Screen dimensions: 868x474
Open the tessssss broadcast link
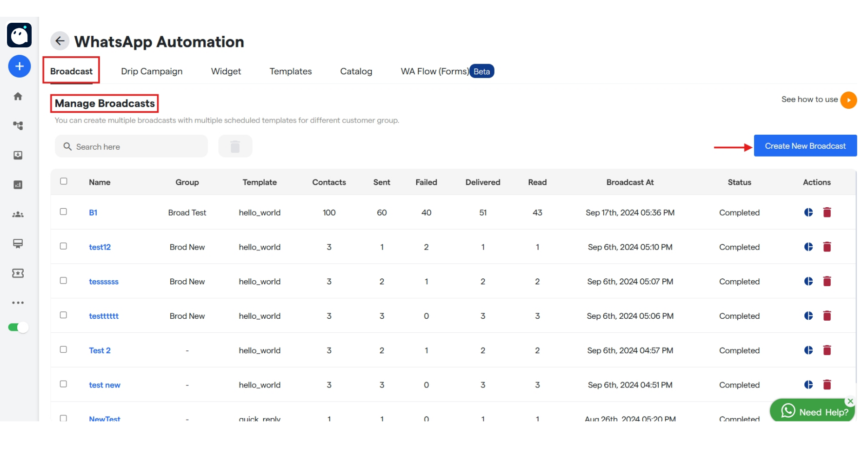tap(103, 281)
